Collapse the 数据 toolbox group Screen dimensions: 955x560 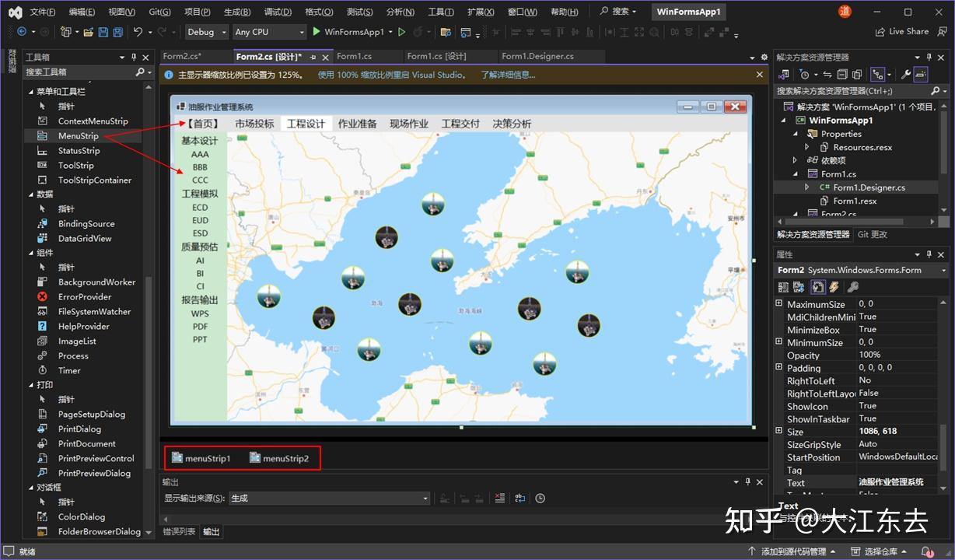[30, 194]
